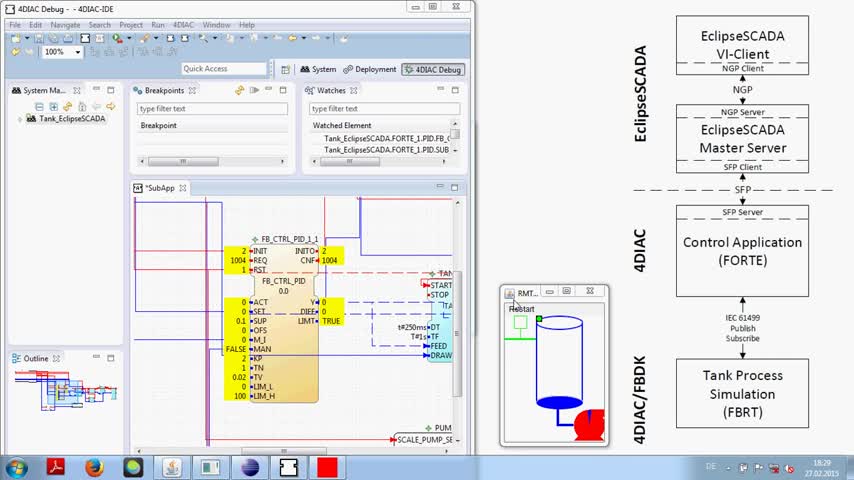Screen dimensions: 854x480
Task: Click the LIMIT output value TRUE
Action: 331,321
